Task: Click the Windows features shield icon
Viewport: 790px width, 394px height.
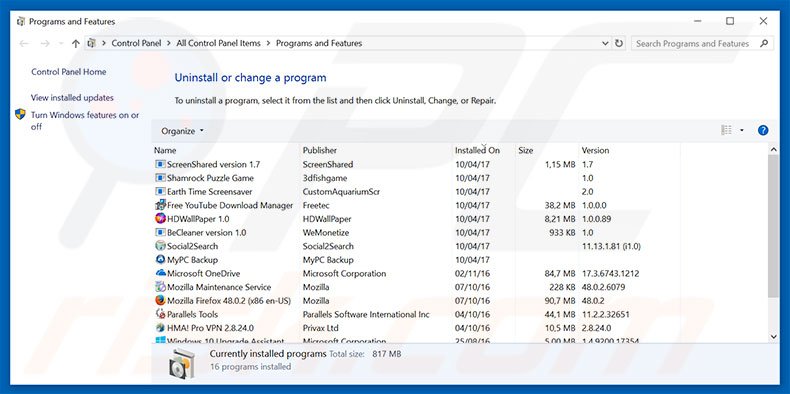Action: (20, 114)
